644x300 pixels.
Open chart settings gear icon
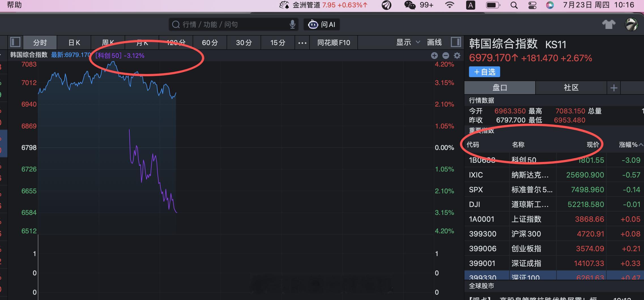tap(457, 56)
